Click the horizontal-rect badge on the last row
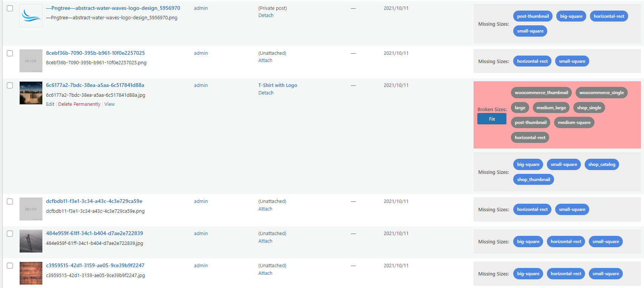644x288 pixels. pyautogui.click(x=566, y=273)
